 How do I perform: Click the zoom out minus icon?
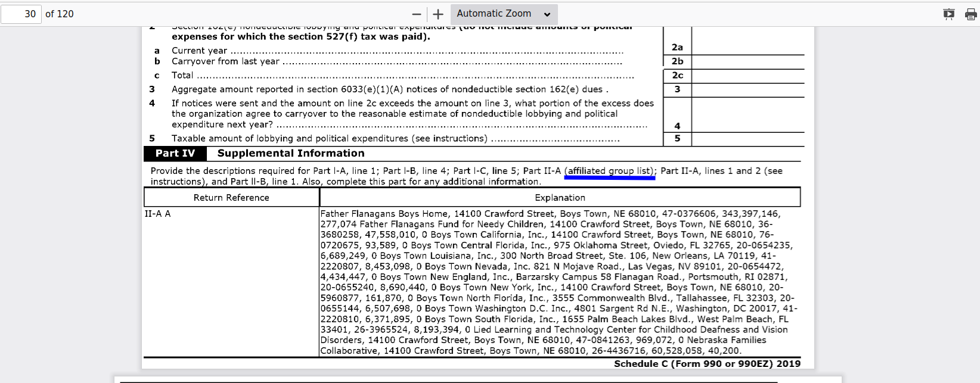(x=417, y=14)
